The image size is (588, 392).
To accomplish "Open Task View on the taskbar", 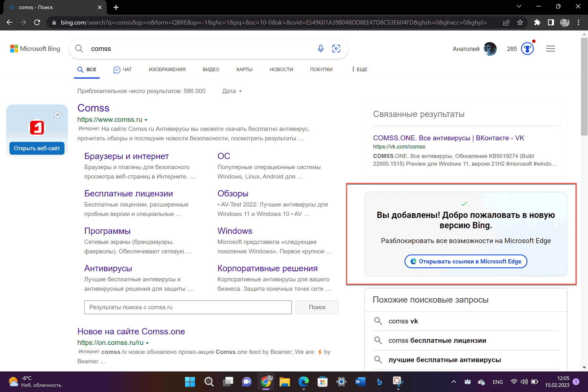I will [228, 381].
